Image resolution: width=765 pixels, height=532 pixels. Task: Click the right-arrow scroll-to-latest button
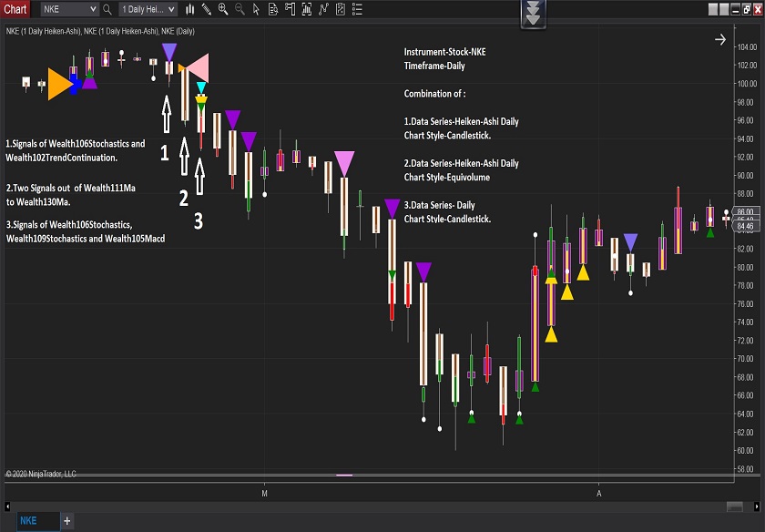(720, 39)
